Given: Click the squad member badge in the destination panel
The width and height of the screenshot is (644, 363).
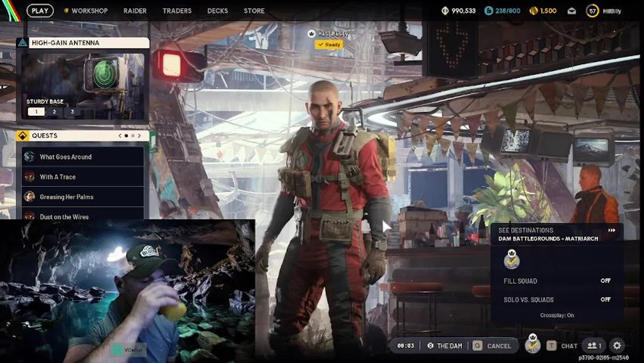Looking at the screenshot, I should 511,260.
